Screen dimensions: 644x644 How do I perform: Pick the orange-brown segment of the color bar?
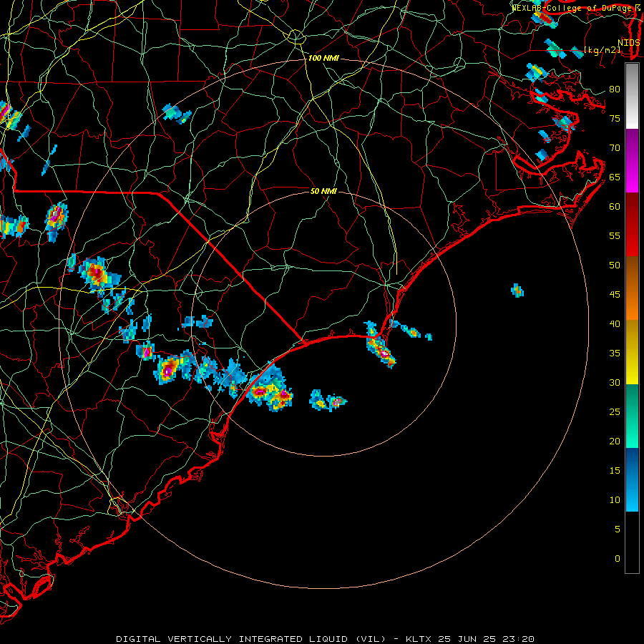(x=632, y=288)
